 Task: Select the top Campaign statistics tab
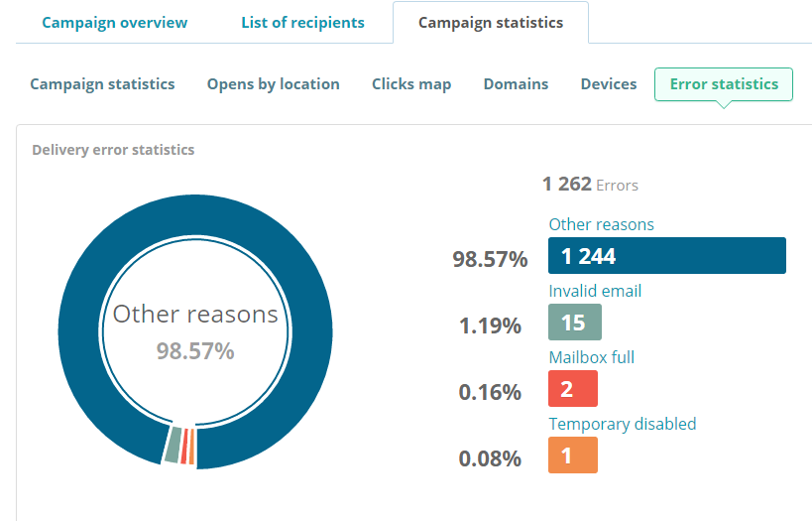(491, 23)
